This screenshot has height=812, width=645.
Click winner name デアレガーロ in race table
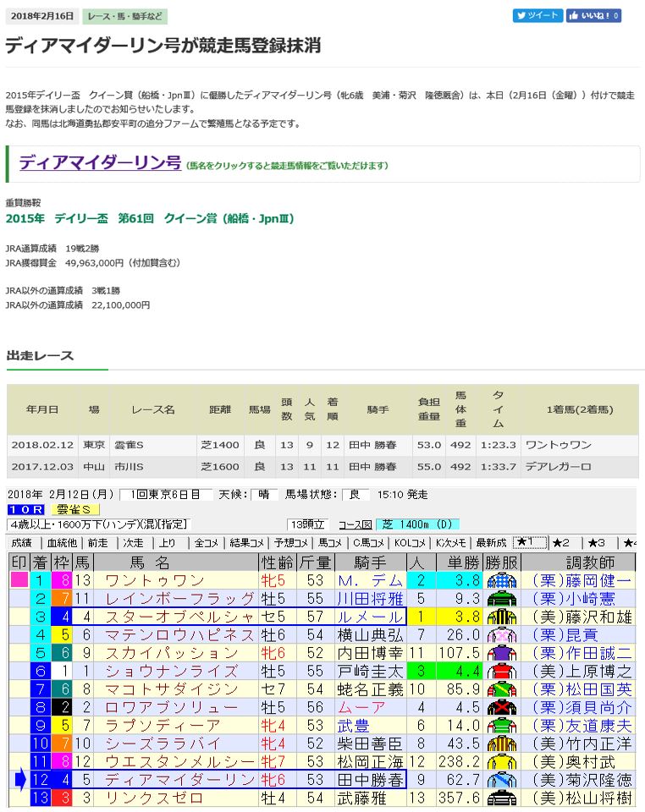click(x=558, y=467)
